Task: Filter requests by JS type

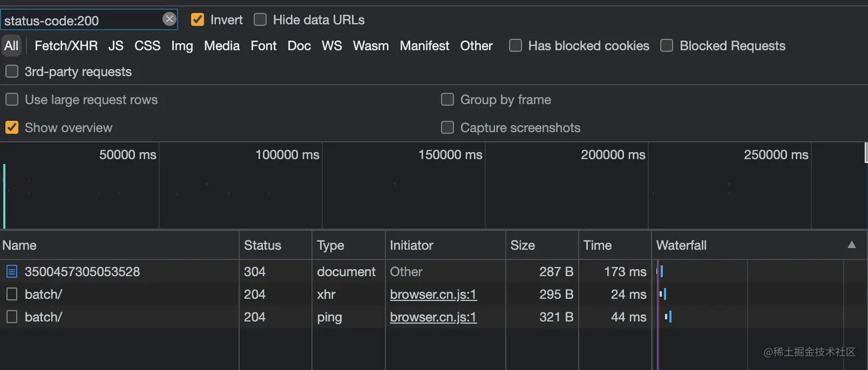Action: tap(116, 46)
